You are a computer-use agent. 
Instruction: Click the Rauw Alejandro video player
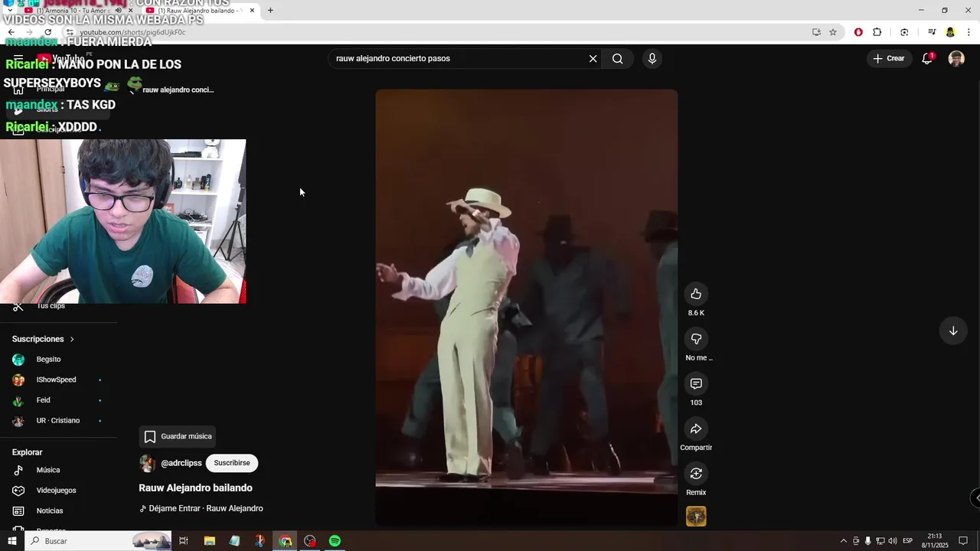pos(526,308)
